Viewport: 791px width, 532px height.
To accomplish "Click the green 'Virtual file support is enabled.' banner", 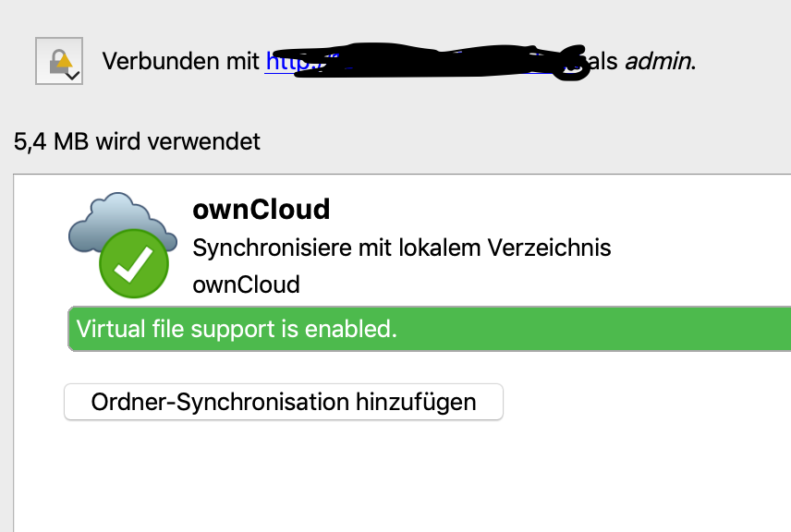I will point(430,329).
